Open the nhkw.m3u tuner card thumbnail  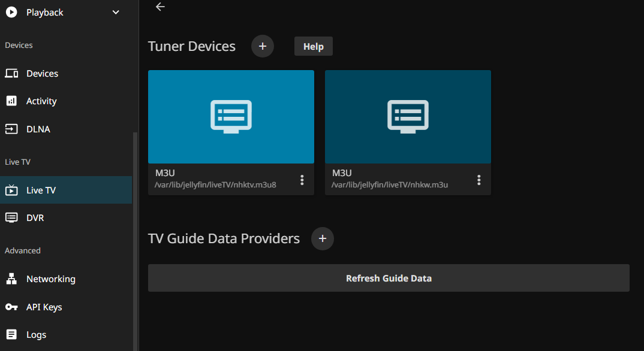[x=408, y=117]
